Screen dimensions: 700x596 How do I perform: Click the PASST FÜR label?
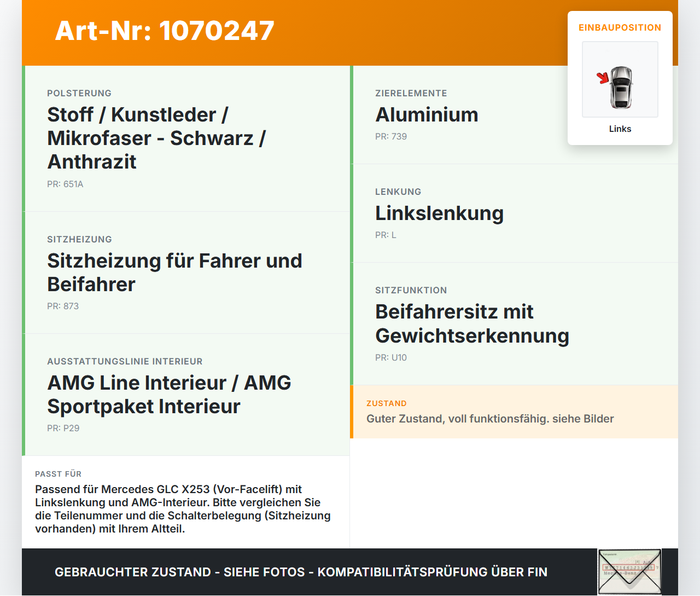coord(58,474)
